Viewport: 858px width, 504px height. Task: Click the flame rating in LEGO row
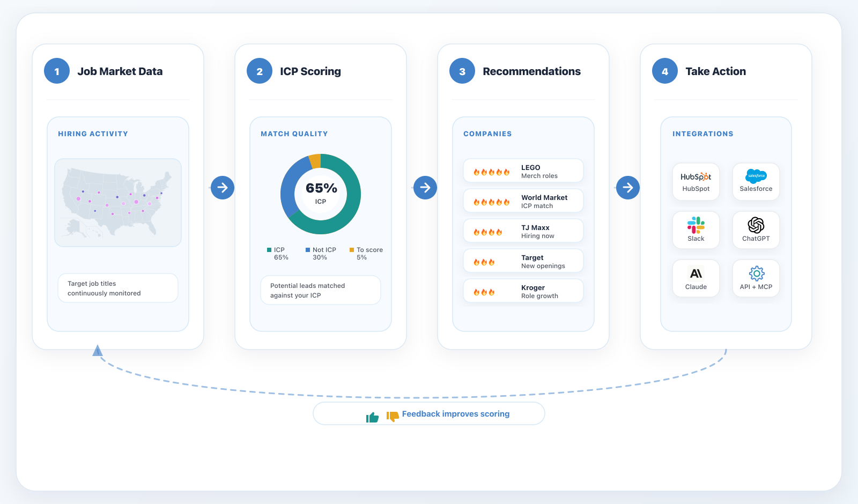pos(491,172)
